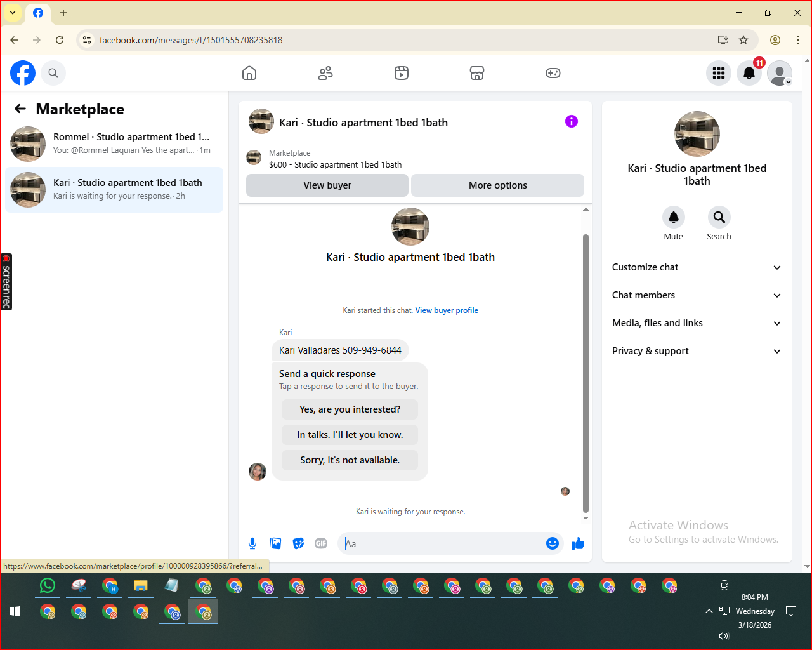Open the notifications bell with 11 badge
This screenshot has width=812, height=650.
click(749, 73)
